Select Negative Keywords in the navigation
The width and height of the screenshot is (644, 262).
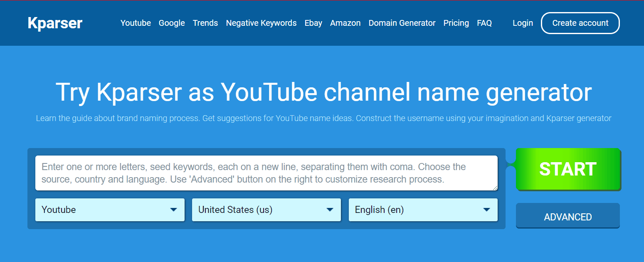pos(261,23)
